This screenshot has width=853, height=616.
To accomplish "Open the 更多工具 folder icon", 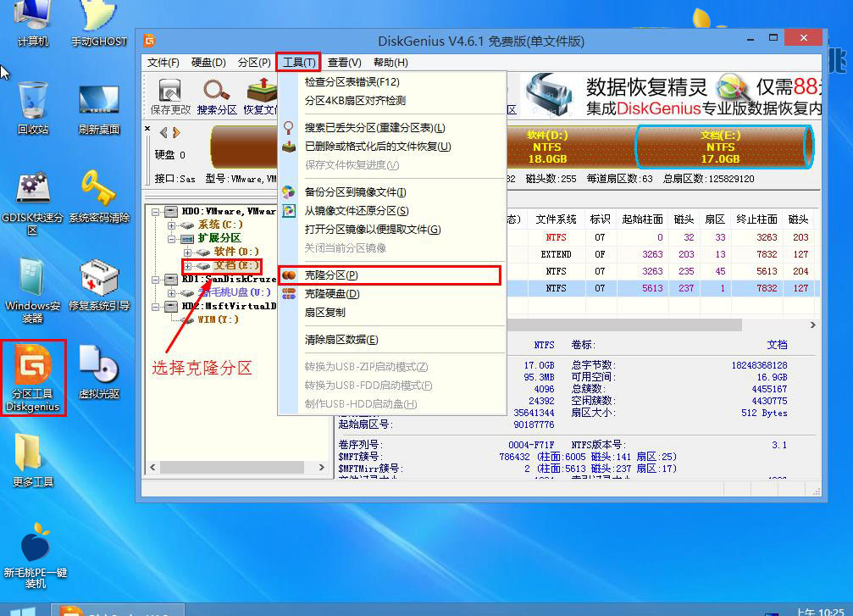I will tap(33, 460).
